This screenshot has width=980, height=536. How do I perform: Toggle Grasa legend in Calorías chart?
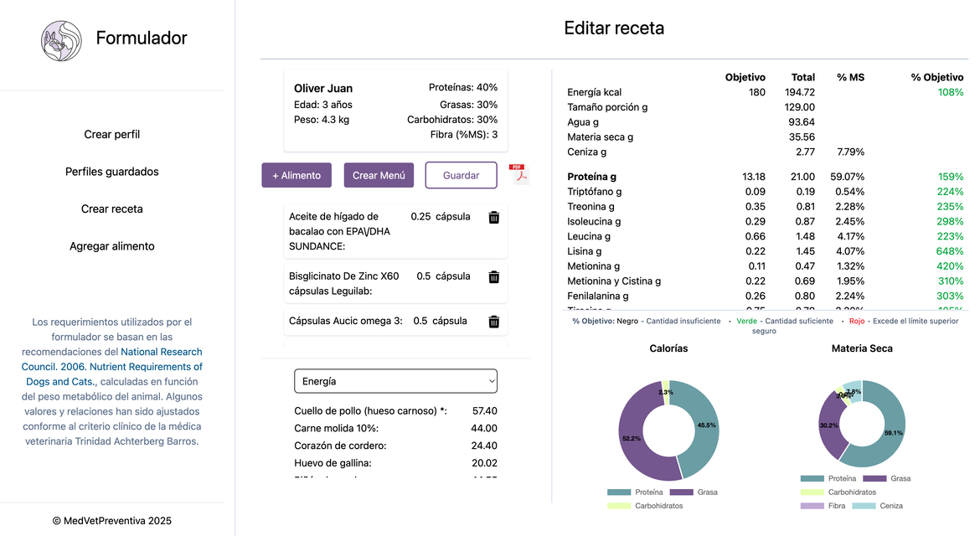click(x=694, y=492)
